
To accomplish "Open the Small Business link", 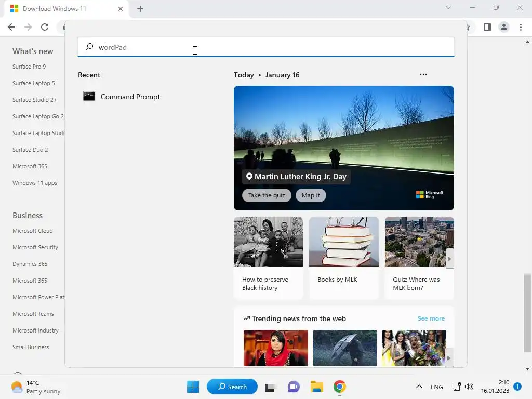I will 31,347.
